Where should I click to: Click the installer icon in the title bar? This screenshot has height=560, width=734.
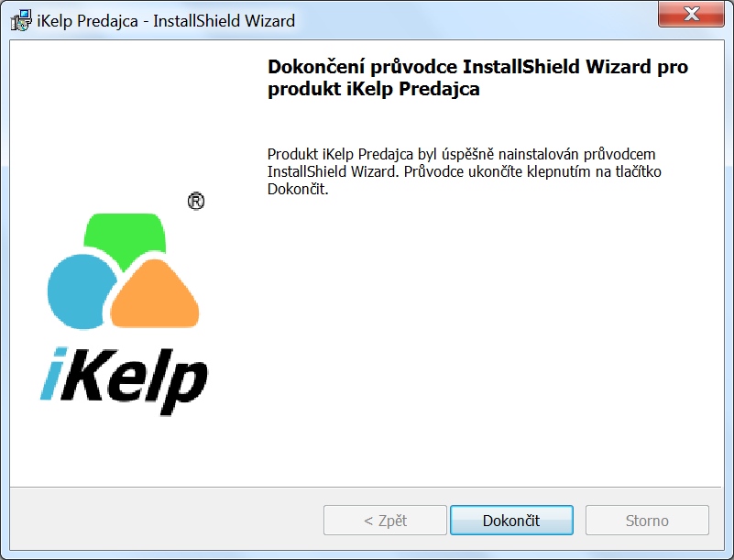[x=20, y=20]
